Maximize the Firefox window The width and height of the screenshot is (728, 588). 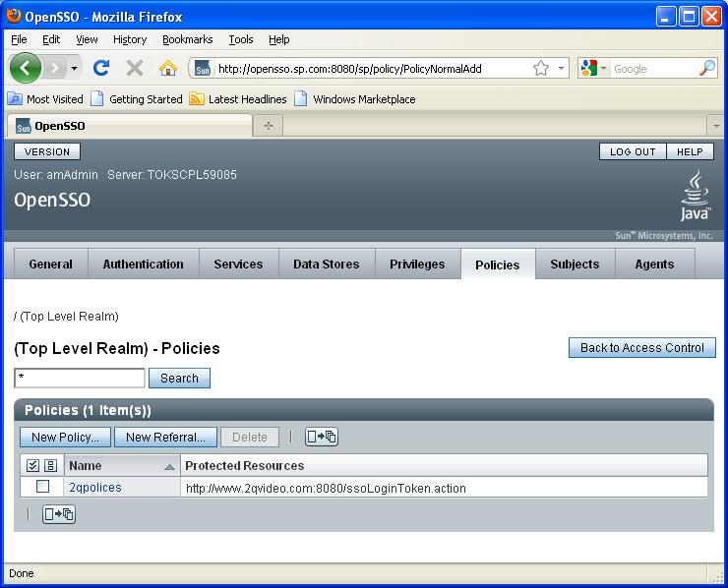689,17
